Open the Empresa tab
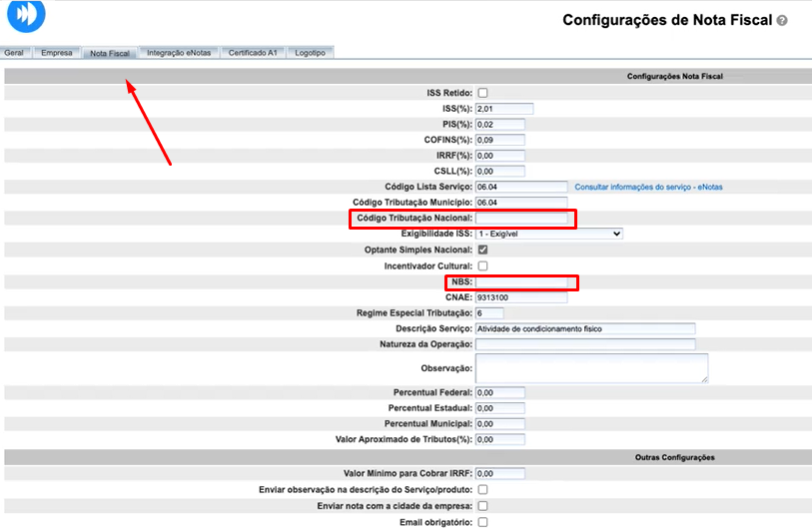Screen dimensions: 812x528 (56, 52)
